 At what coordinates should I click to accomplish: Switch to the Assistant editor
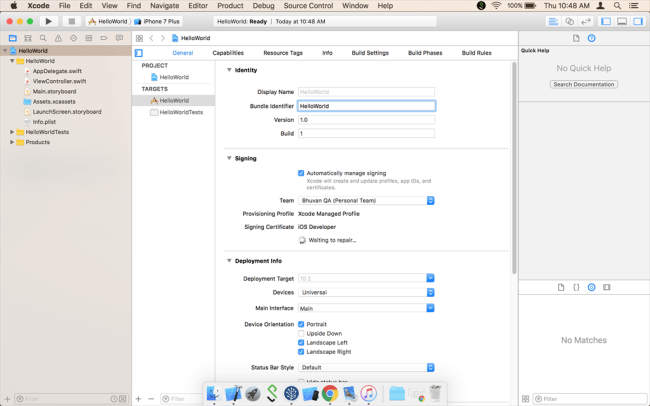point(570,21)
